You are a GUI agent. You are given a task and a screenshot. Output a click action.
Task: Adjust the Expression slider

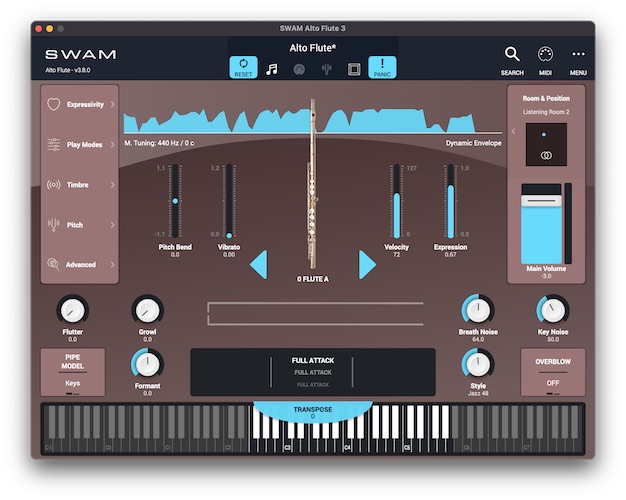pos(450,200)
